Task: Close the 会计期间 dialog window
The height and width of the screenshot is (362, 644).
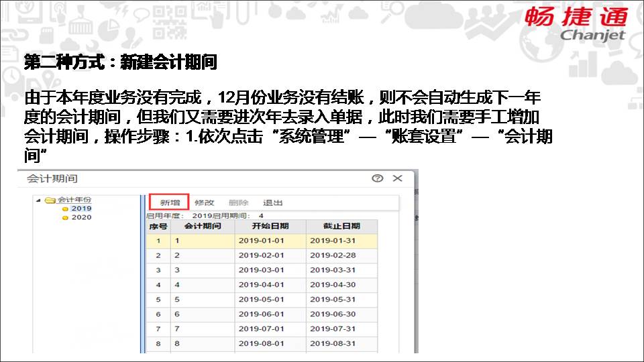Action: pos(397,178)
